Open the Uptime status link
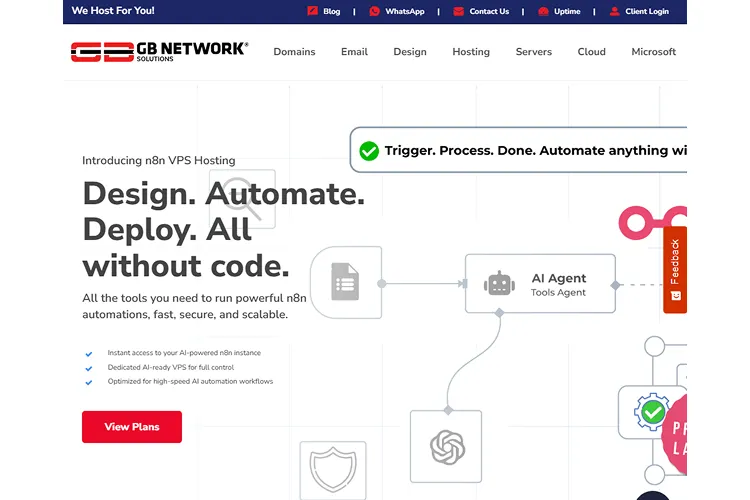The image size is (750, 500). [x=567, y=11]
